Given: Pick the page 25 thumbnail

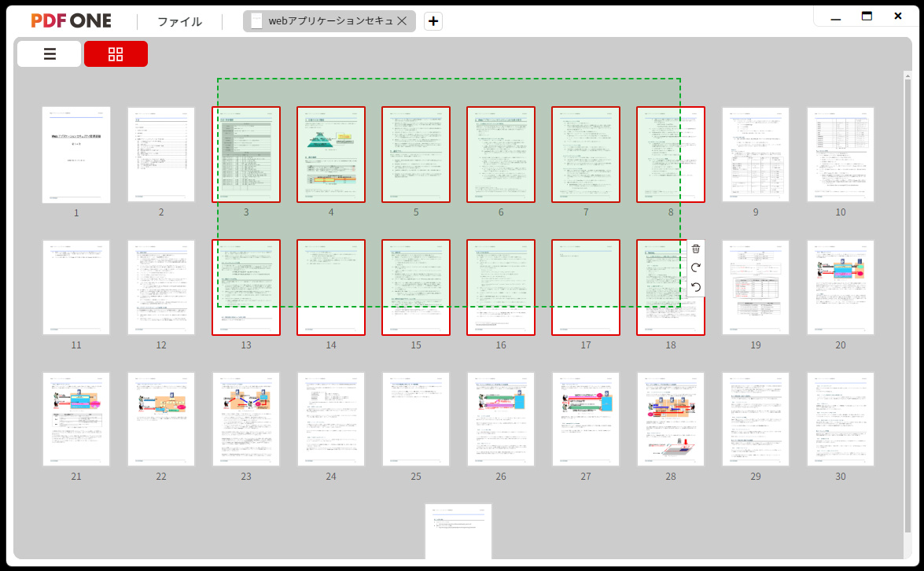Looking at the screenshot, I should [416, 419].
